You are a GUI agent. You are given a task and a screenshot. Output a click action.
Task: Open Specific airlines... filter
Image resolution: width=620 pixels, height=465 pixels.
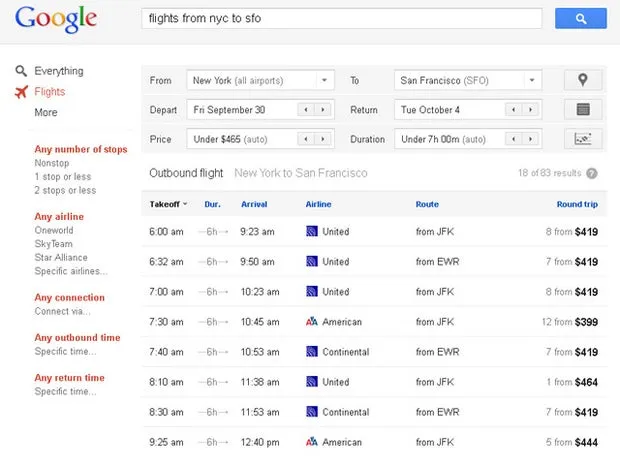71,271
